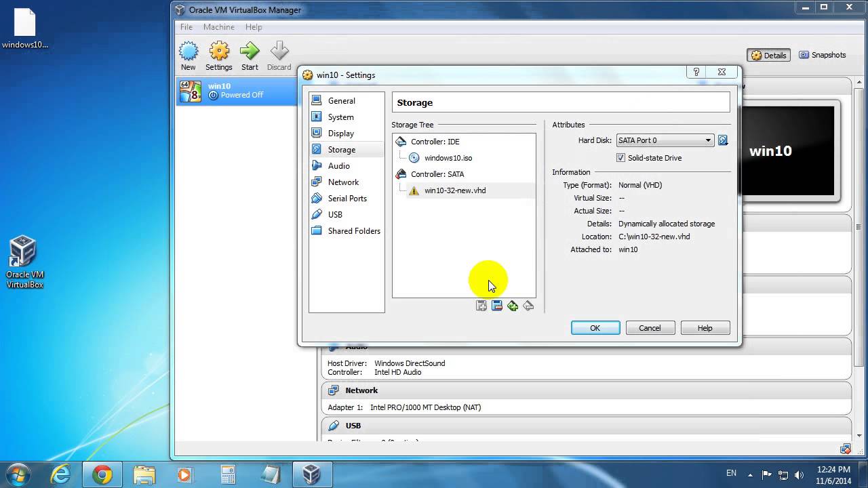
Task: Click the VirtualBox taskbar icon
Action: pos(311,474)
